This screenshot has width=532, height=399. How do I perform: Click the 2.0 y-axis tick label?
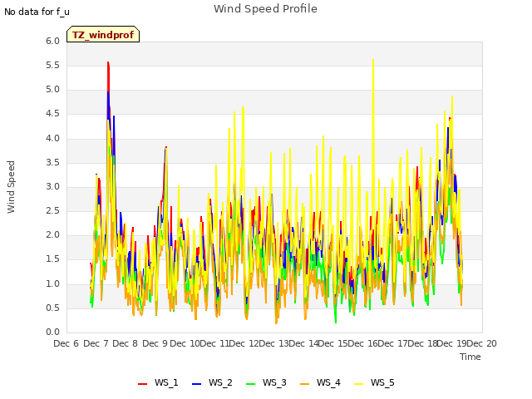pyautogui.click(x=52, y=235)
